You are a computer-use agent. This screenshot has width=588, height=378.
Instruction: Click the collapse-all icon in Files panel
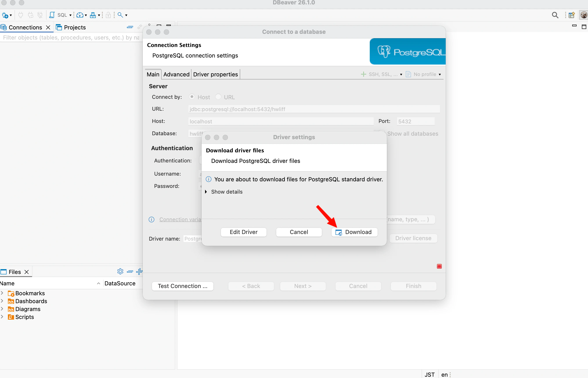click(130, 272)
